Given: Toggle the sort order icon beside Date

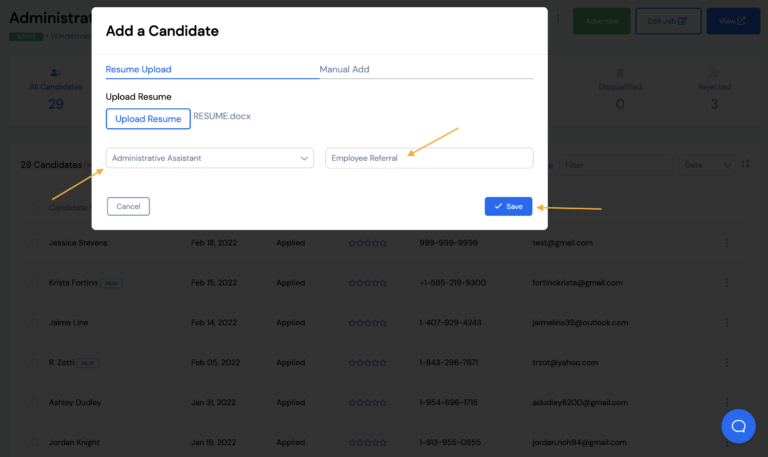Looking at the screenshot, I should (x=745, y=164).
